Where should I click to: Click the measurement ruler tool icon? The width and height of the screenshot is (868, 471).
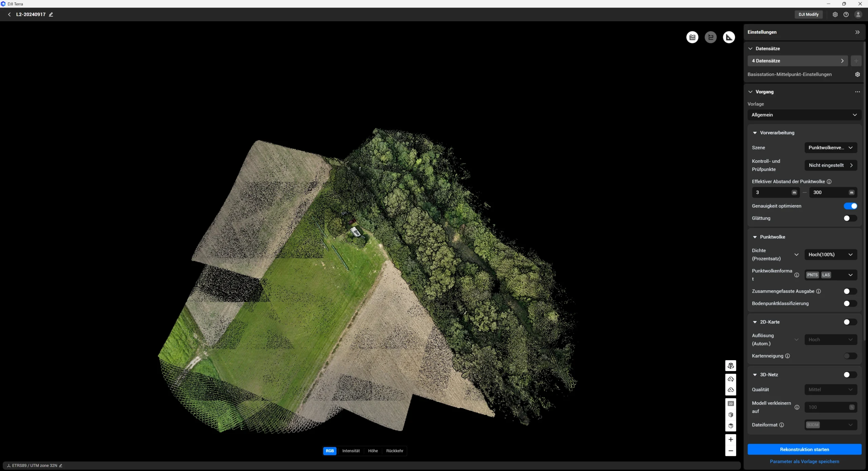click(729, 37)
